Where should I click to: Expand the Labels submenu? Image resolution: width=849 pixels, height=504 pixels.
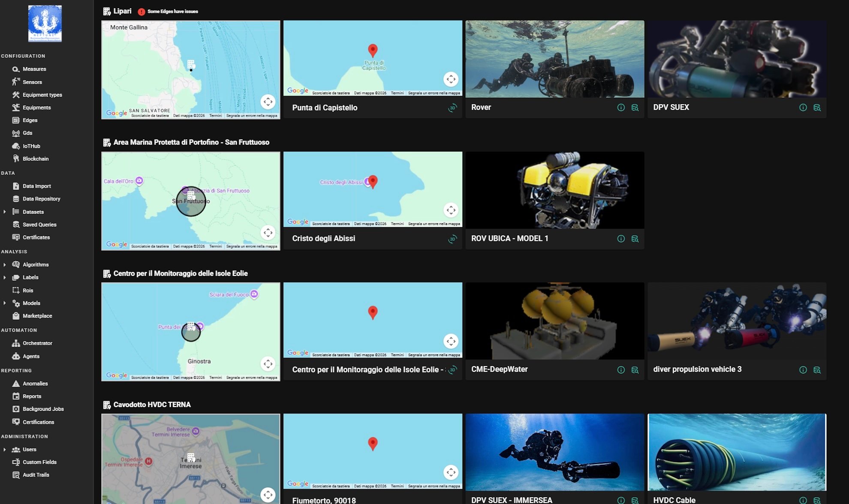tap(5, 278)
